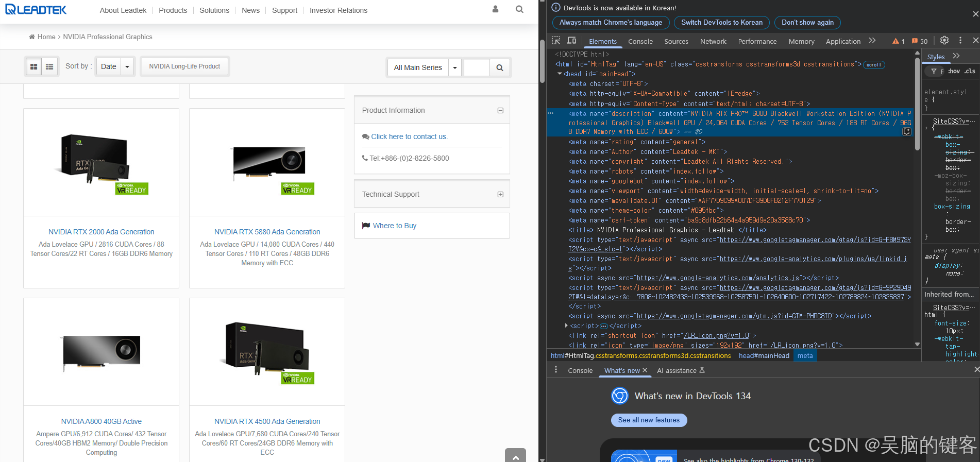Toggle the device toolbar icon
Screen dimensions: 980x462
571,41
